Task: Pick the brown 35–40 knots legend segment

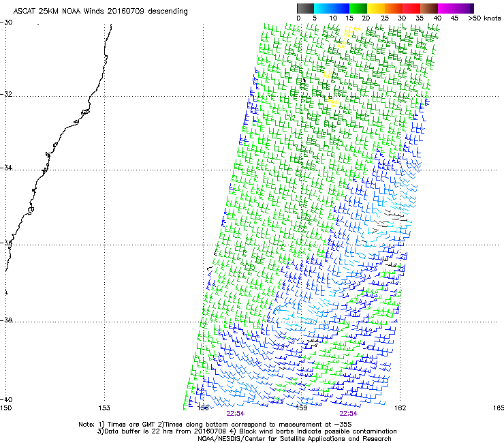Action: pyautogui.click(x=429, y=8)
